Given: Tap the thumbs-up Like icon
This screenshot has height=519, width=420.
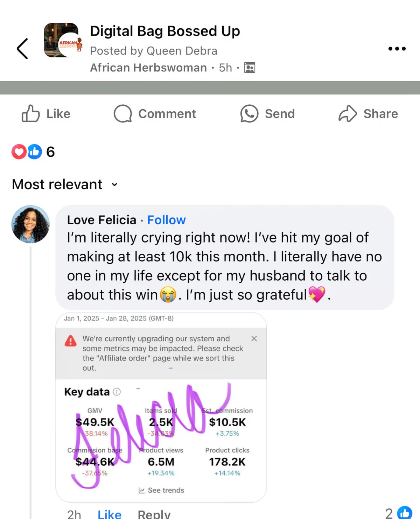Looking at the screenshot, I should point(31,113).
